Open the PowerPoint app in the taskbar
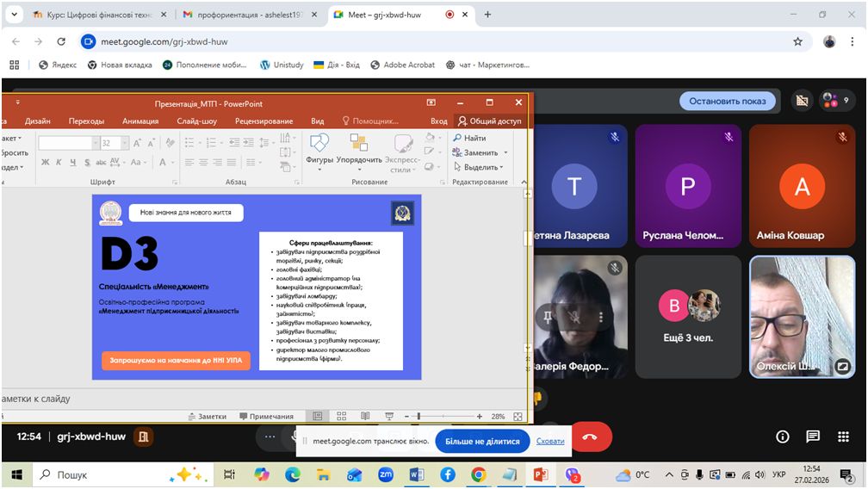The width and height of the screenshot is (868, 489). 540,474
